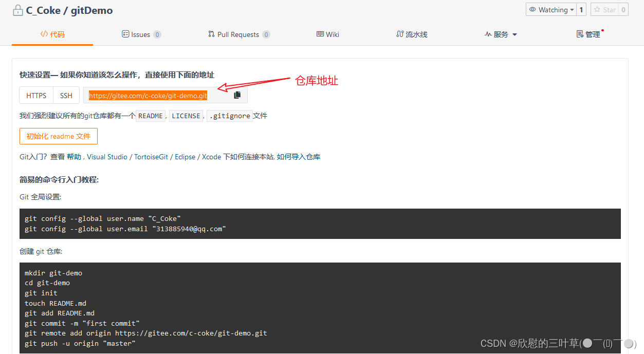The width and height of the screenshot is (644, 354).
Task: Click the Pull Requests count badge
Action: pyautogui.click(x=266, y=34)
